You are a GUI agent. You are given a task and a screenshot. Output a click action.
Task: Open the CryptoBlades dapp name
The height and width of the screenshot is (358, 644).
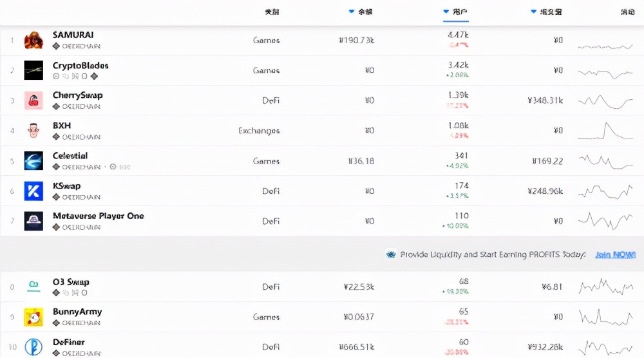coord(80,66)
